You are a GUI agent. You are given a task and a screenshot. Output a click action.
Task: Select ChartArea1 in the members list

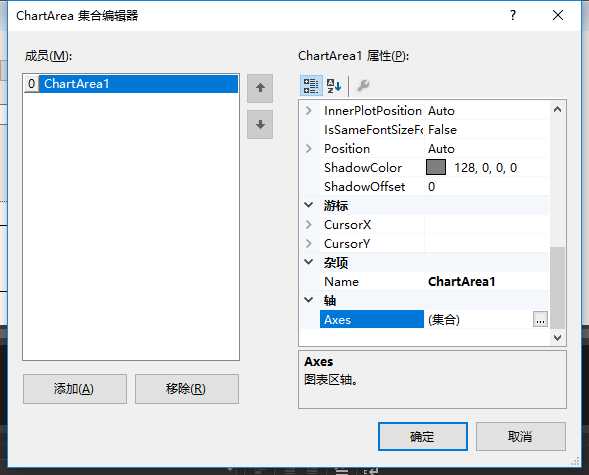[x=138, y=83]
